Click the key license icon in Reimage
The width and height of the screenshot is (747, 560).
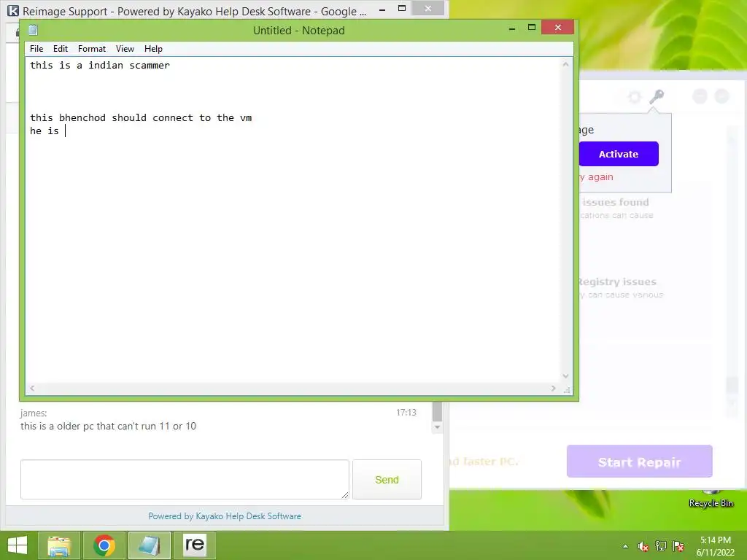(x=656, y=97)
